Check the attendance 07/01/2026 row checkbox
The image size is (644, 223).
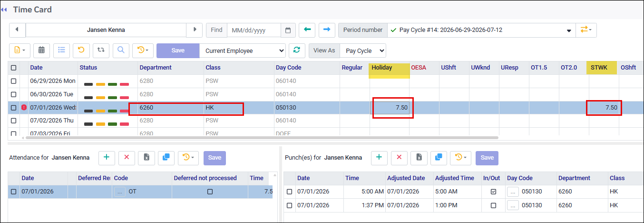coord(14,192)
